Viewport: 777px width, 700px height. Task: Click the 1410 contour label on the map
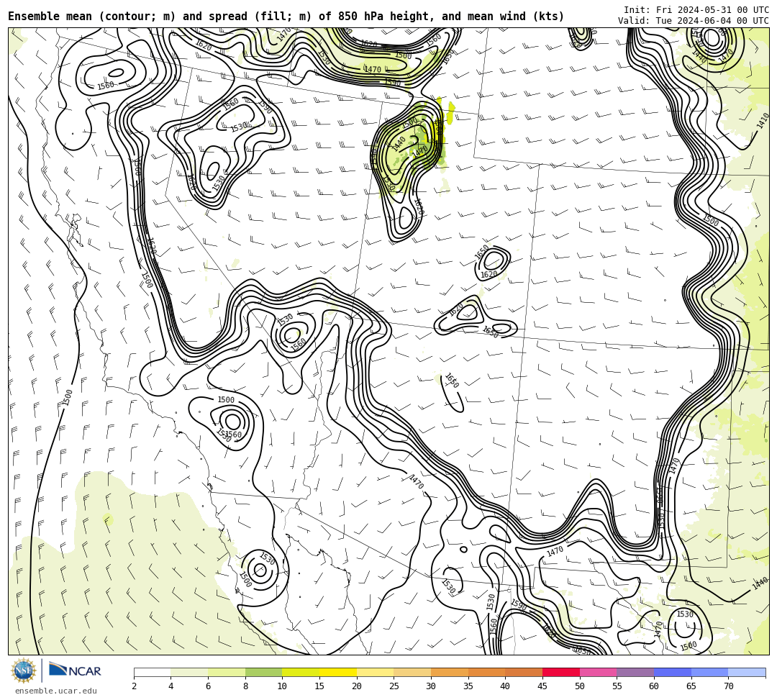[x=763, y=121]
